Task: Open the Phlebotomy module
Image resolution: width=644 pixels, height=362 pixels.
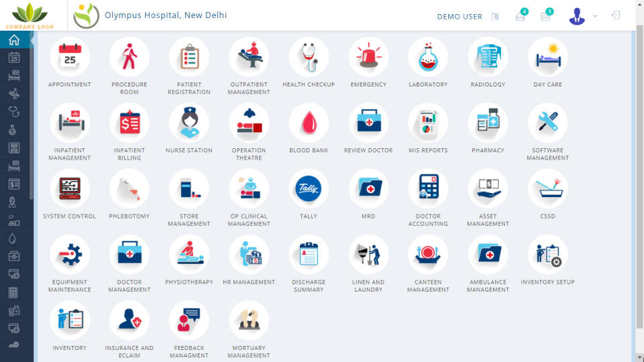Action: coord(129,189)
